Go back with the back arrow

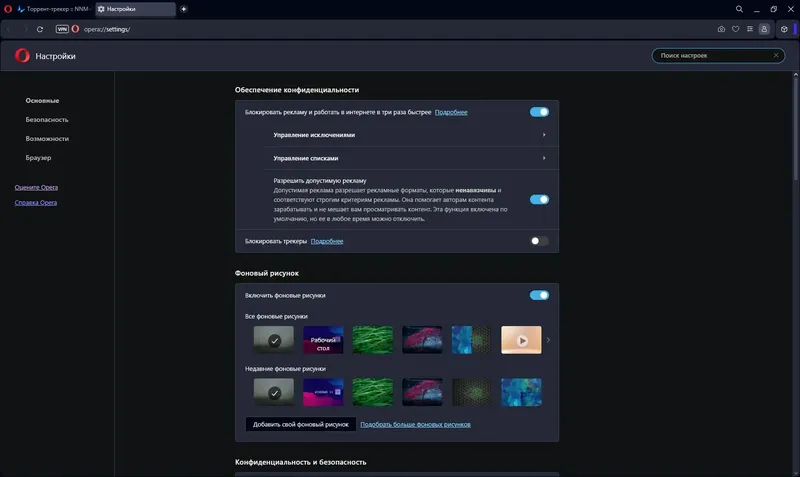click(x=9, y=29)
